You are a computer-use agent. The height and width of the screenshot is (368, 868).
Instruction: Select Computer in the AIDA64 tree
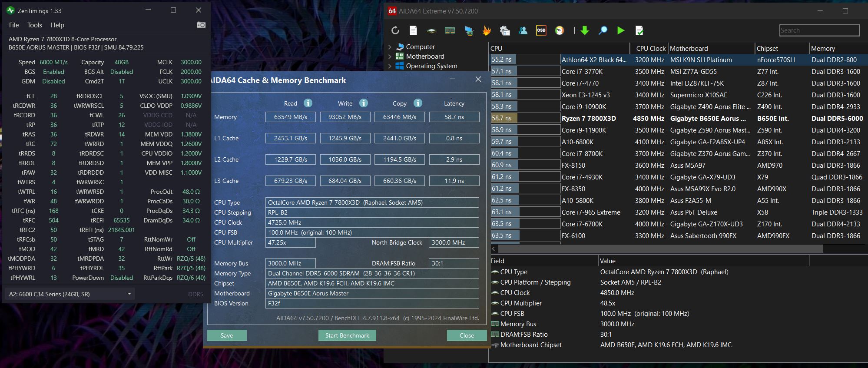420,47
